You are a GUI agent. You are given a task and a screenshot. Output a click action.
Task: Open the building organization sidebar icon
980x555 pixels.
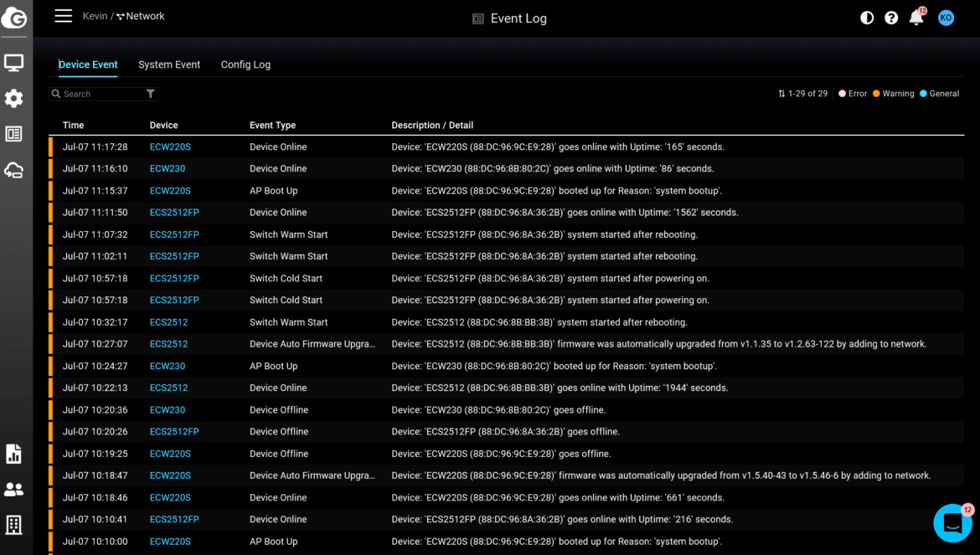click(x=13, y=525)
